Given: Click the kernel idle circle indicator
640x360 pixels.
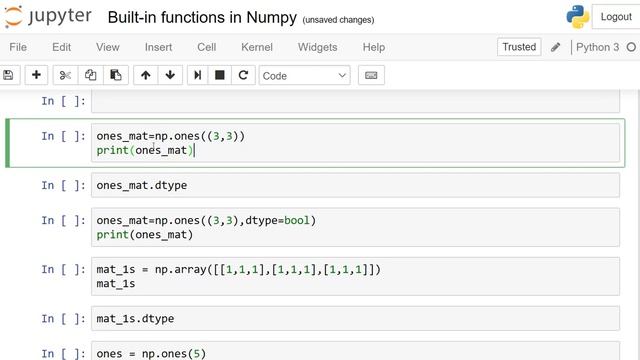Looking at the screenshot, I should pyautogui.click(x=631, y=47).
